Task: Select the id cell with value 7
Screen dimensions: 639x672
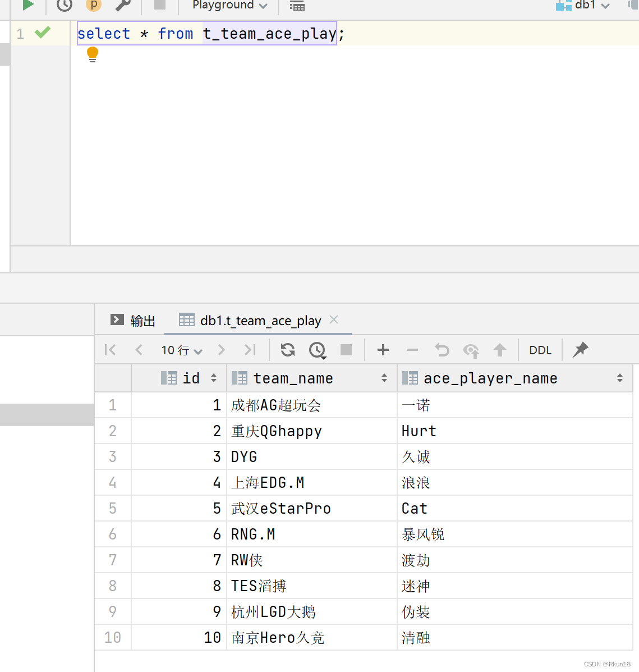Action: click(x=179, y=560)
